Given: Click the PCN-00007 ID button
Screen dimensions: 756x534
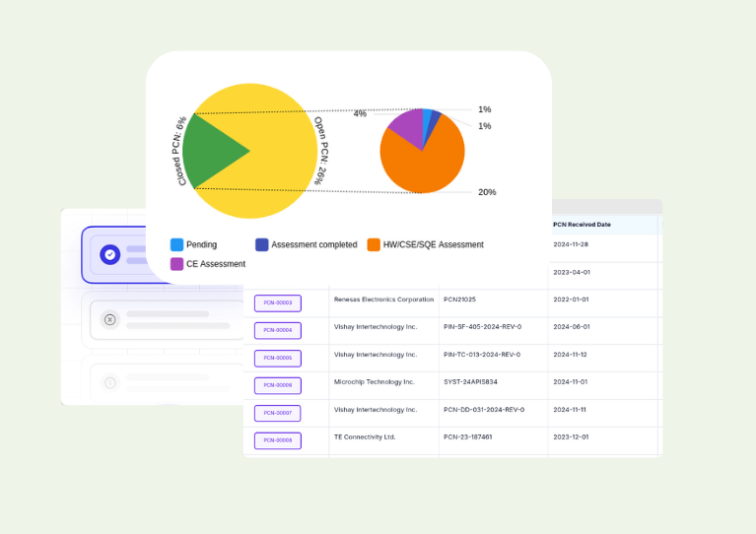Looking at the screenshot, I should click(x=277, y=414).
